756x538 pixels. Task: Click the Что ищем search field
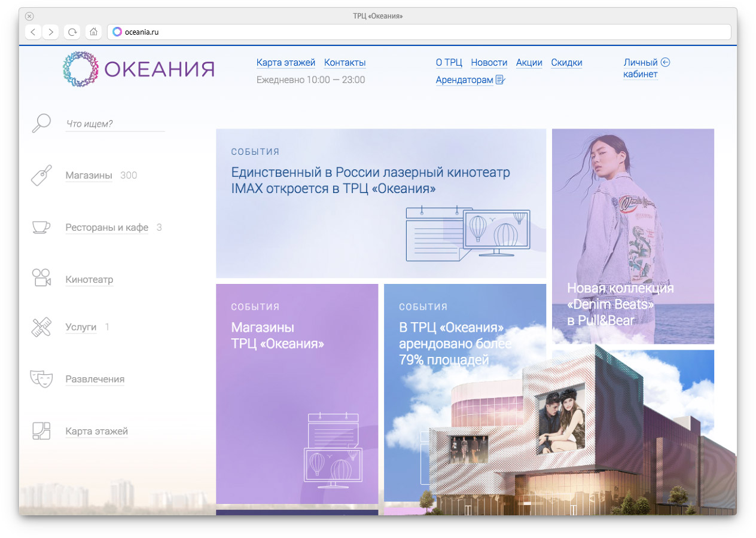click(x=115, y=124)
